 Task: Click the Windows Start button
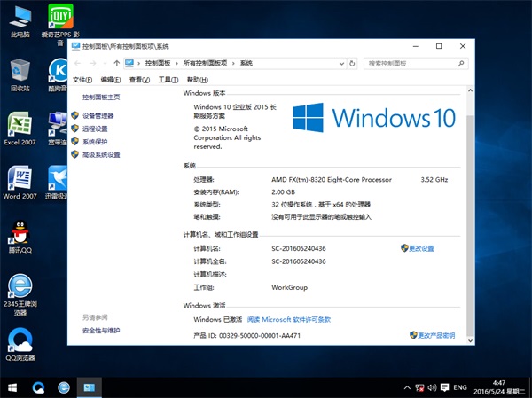[x=12, y=387]
